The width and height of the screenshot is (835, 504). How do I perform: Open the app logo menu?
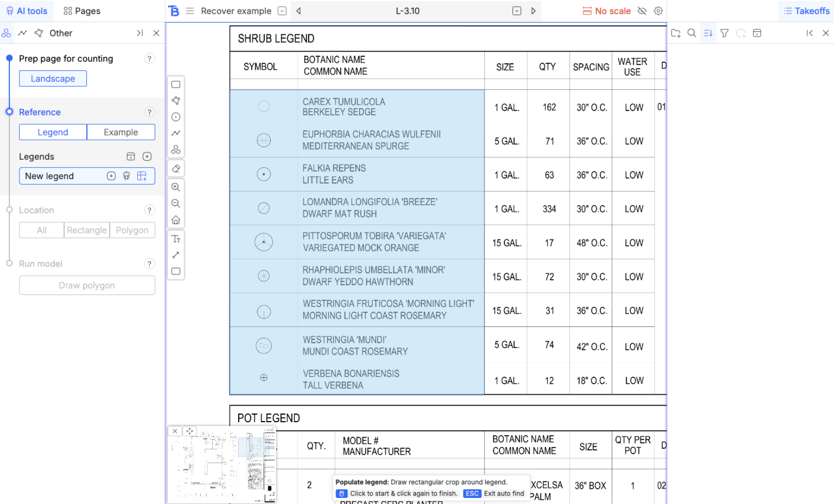pyautogui.click(x=174, y=11)
